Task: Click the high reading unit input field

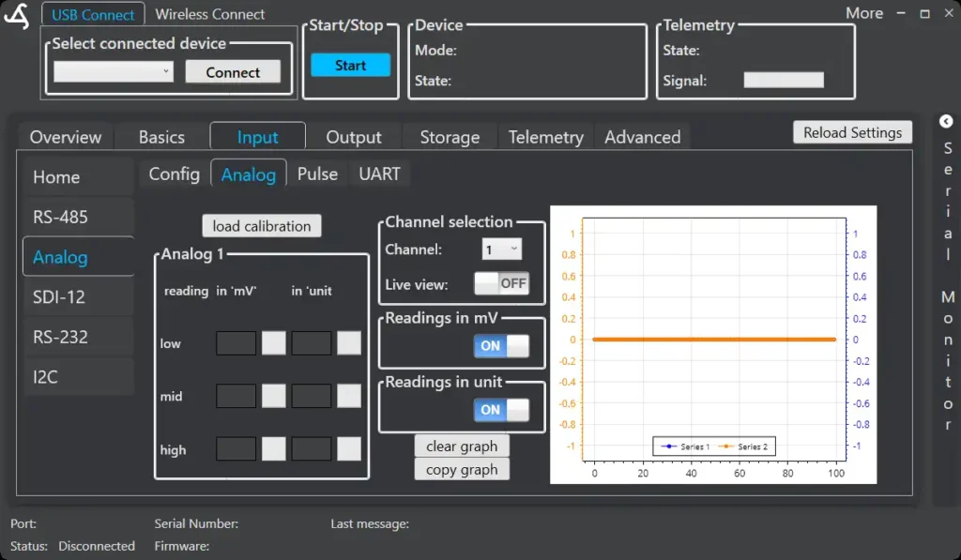Action: (311, 449)
